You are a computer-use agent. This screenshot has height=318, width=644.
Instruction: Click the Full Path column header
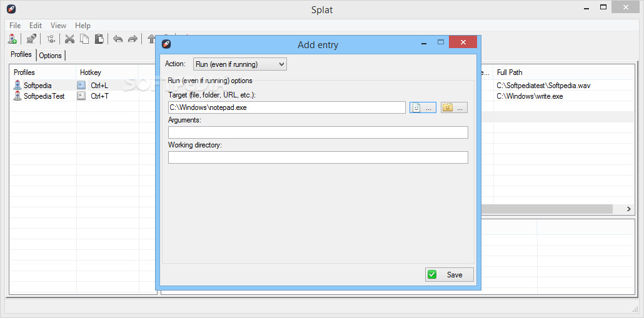(563, 72)
